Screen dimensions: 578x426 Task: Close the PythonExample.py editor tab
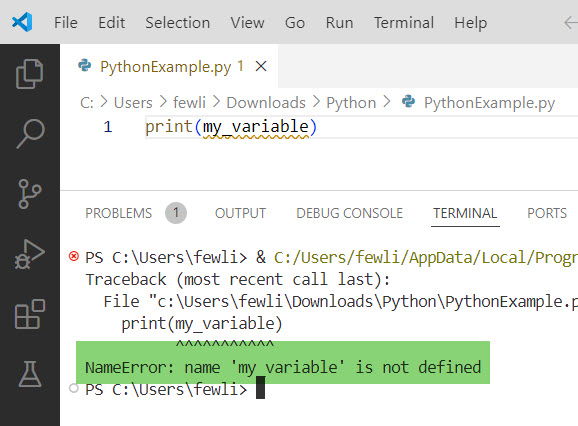[261, 67]
